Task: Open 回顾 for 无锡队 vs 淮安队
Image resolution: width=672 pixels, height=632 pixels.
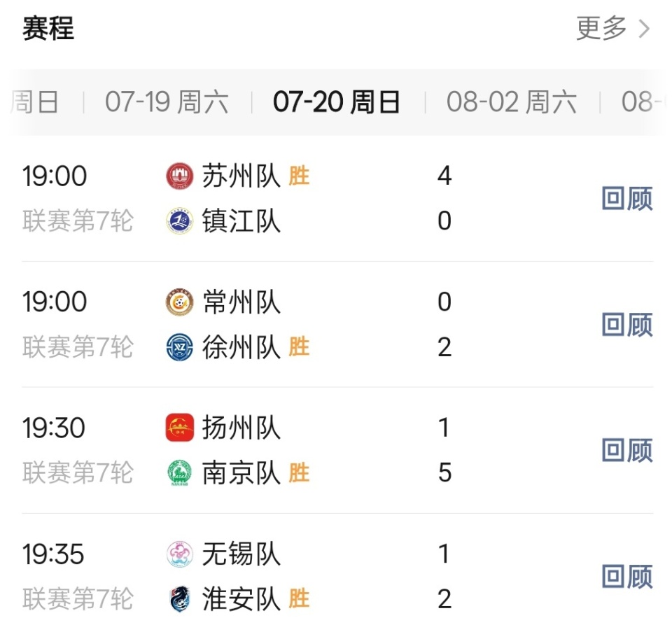Action: (627, 576)
